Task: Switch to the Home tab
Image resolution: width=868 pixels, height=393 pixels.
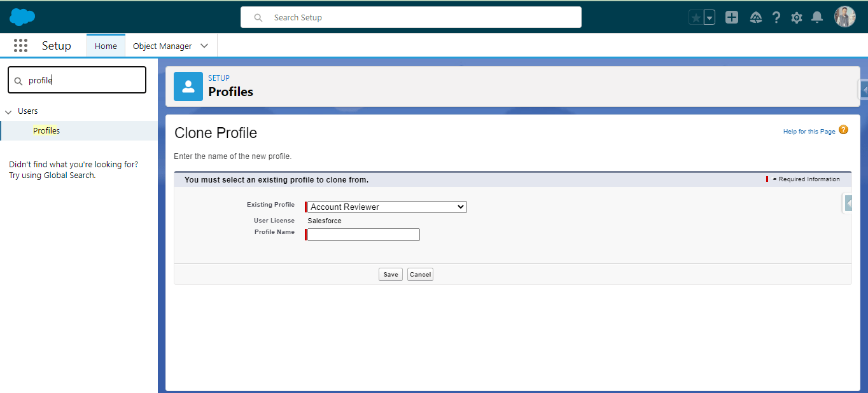Action: pyautogui.click(x=106, y=46)
